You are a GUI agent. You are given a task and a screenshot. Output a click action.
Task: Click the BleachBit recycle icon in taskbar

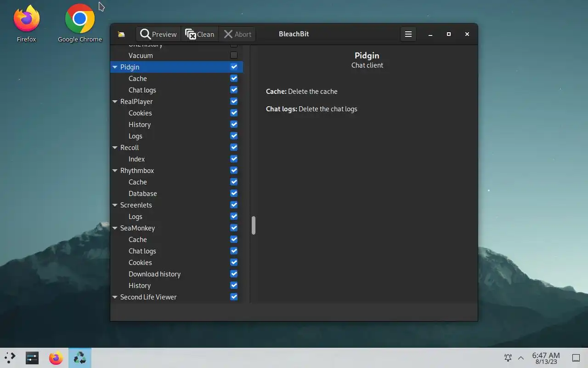click(x=80, y=358)
